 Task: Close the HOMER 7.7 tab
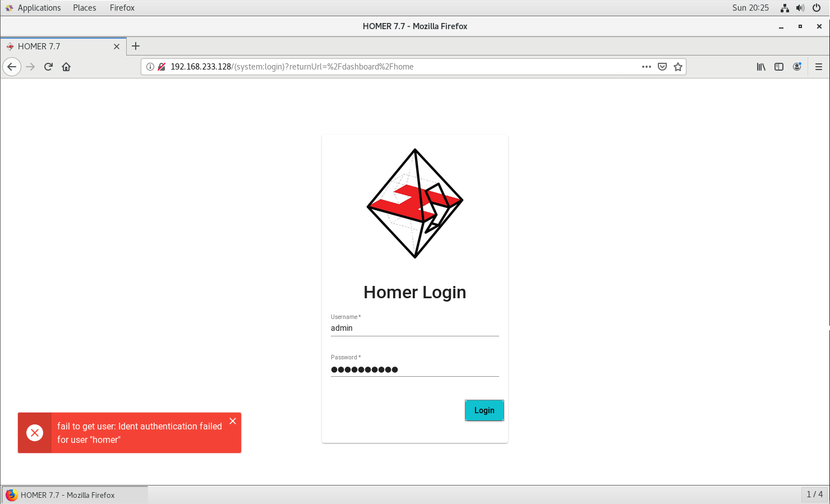(x=117, y=47)
